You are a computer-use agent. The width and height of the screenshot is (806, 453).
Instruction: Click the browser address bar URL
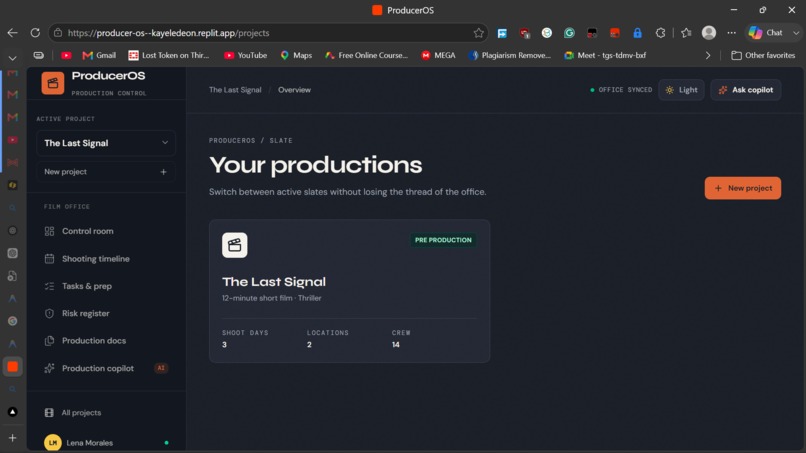(168, 33)
